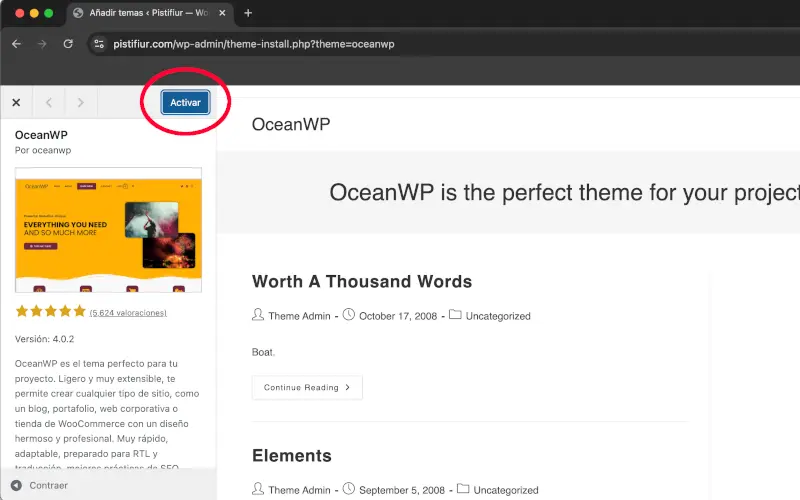800x500 pixels.
Task: Activate the OceanWP theme
Action: tap(185, 103)
